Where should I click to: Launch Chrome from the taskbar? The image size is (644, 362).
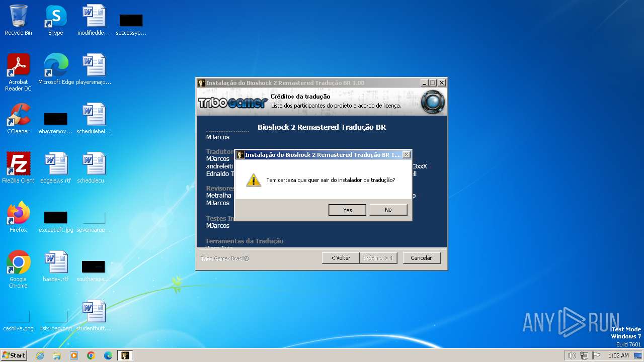(x=91, y=355)
